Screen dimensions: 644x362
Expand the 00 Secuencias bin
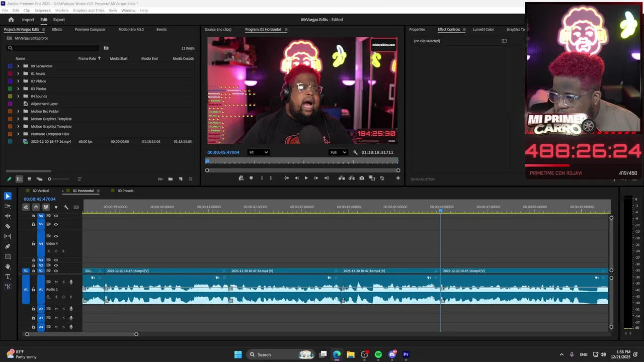(18, 66)
